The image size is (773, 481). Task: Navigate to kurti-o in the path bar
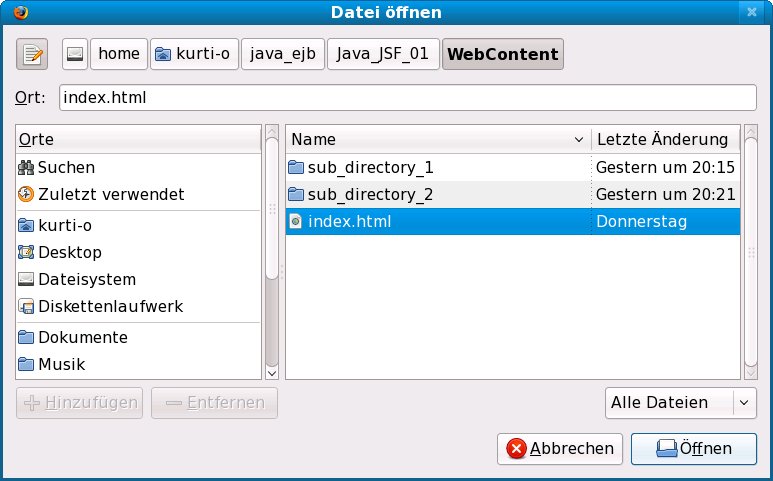click(194, 54)
